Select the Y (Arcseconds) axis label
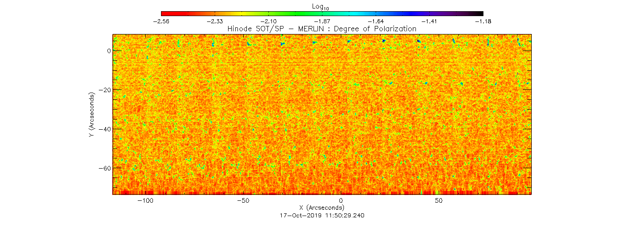Screen dimensions: 644x229 (92, 115)
